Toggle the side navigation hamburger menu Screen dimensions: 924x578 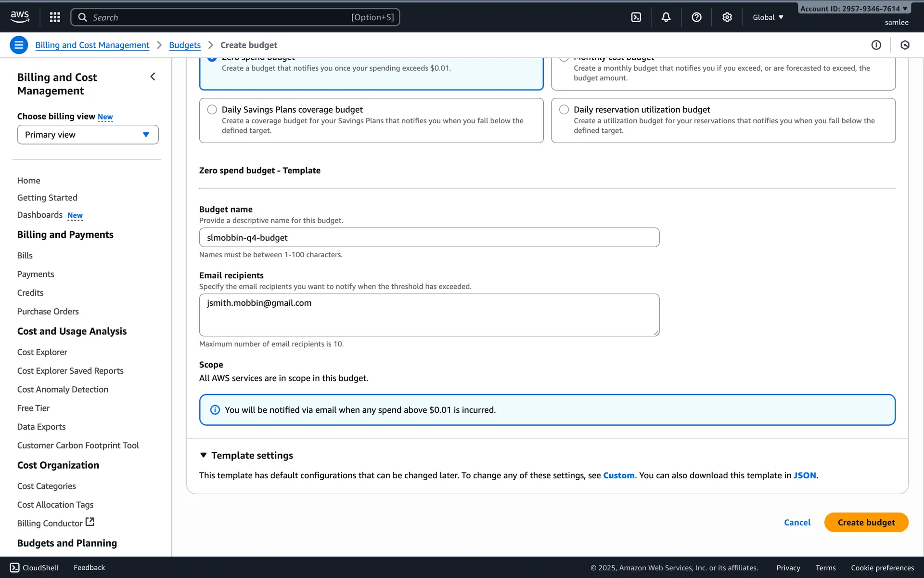[x=19, y=45]
